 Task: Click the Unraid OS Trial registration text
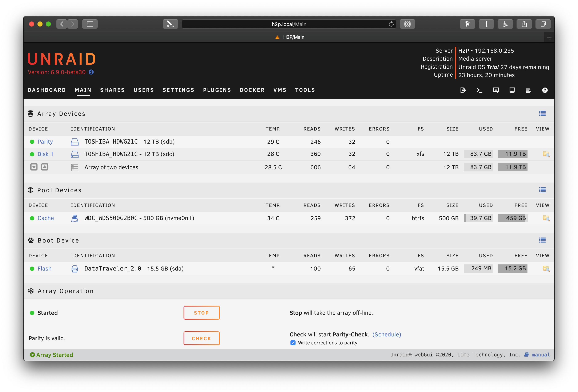tap(503, 67)
